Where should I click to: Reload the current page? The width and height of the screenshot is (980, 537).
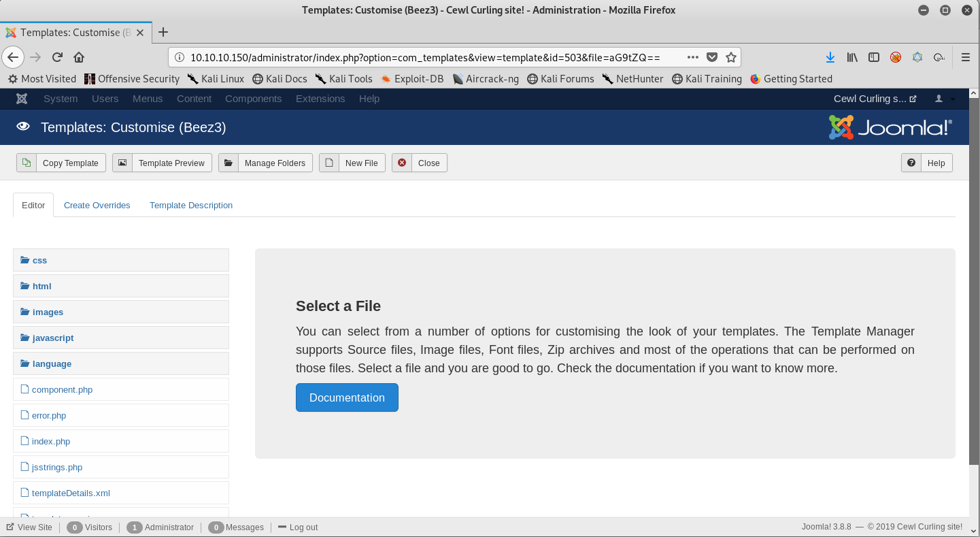(57, 57)
